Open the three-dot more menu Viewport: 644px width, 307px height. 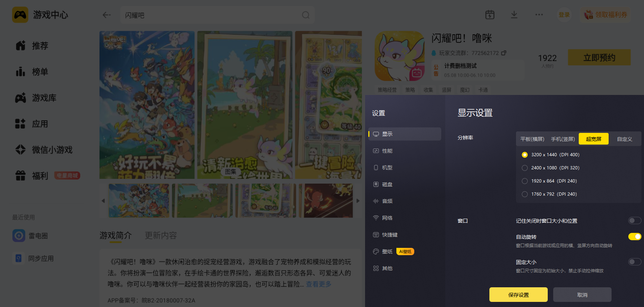coord(539,15)
